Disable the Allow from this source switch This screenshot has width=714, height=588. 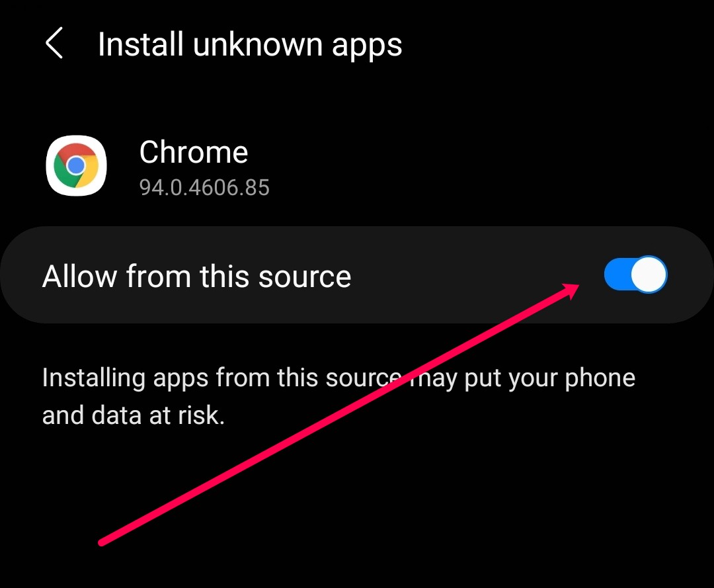tap(636, 274)
